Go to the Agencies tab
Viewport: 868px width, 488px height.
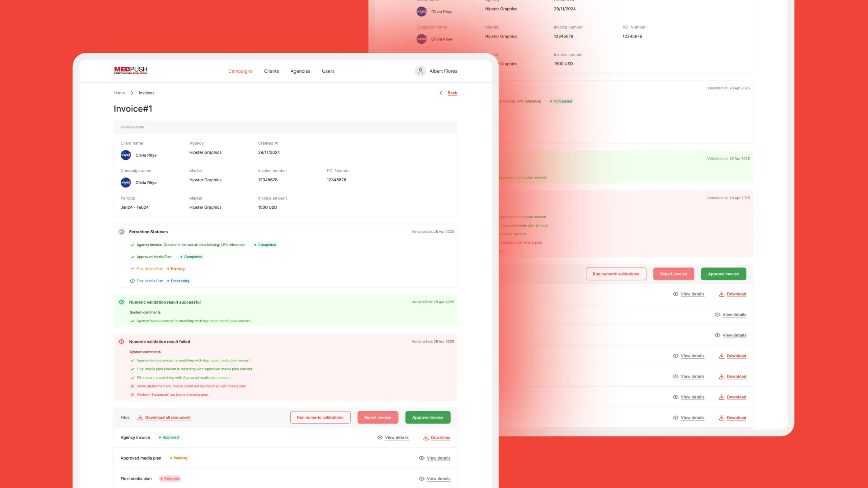(301, 71)
